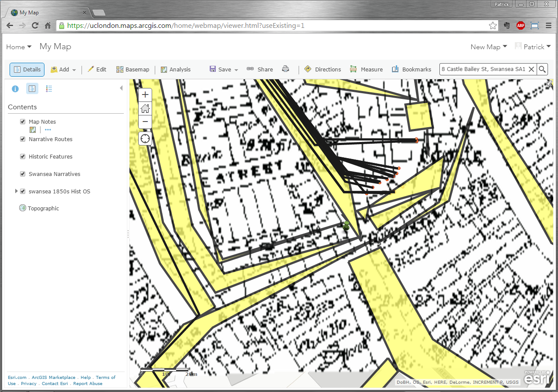Click the green pushpin marker on map

[347, 226]
